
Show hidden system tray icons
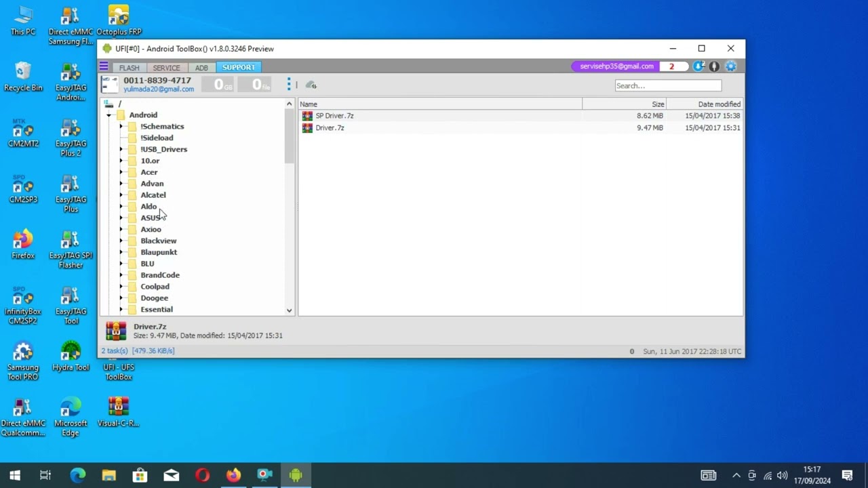(x=736, y=475)
